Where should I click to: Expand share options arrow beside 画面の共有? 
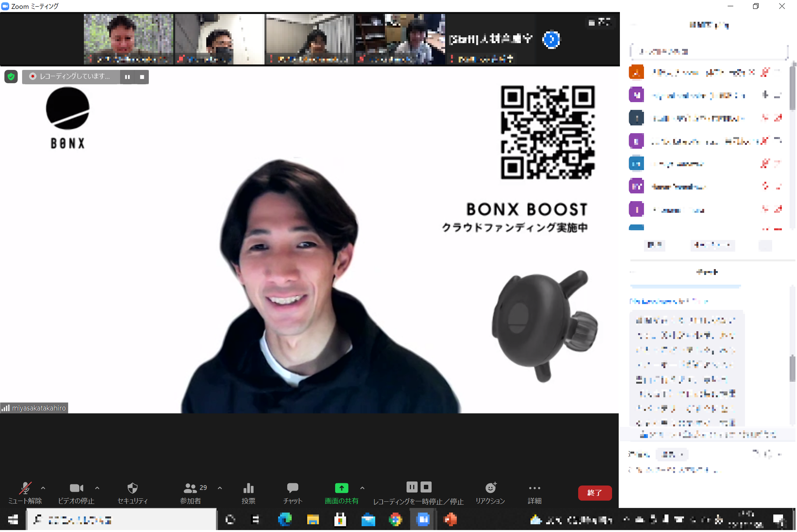[x=362, y=488]
